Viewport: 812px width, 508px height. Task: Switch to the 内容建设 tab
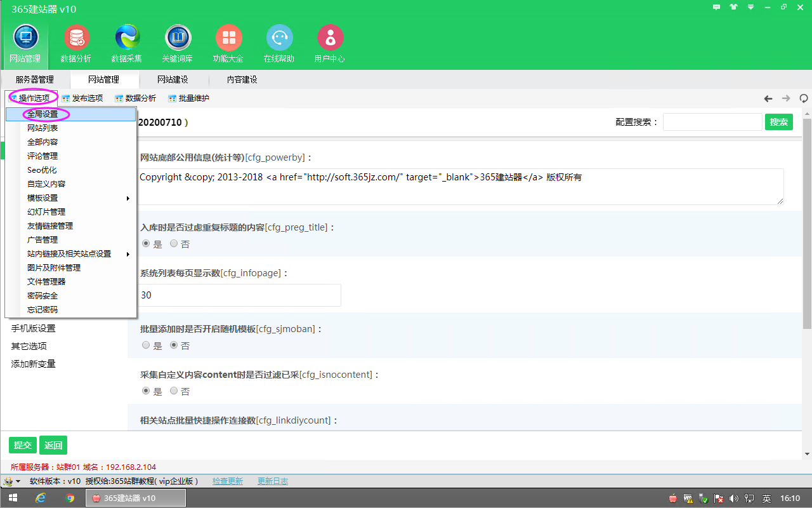tap(242, 79)
